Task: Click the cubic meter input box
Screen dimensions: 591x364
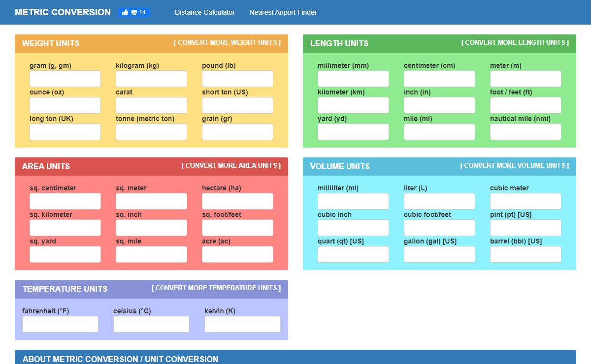Action: (525, 201)
